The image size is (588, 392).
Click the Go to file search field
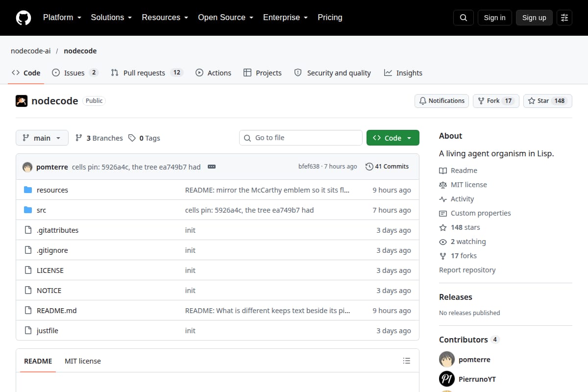(x=301, y=138)
